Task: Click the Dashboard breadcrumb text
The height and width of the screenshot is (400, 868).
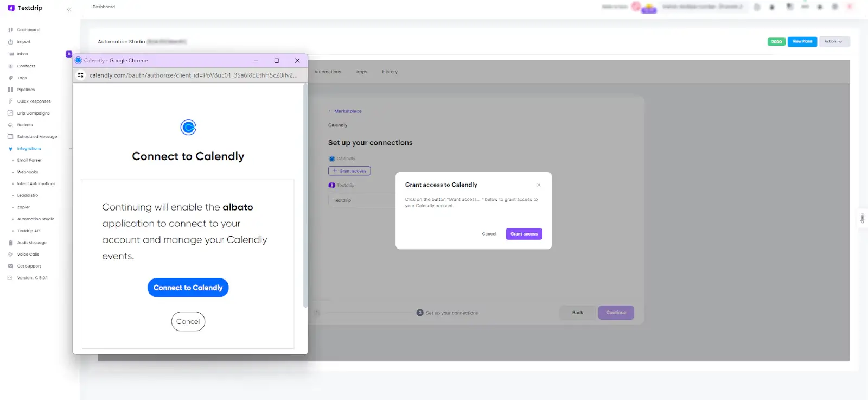Action: pos(104,7)
